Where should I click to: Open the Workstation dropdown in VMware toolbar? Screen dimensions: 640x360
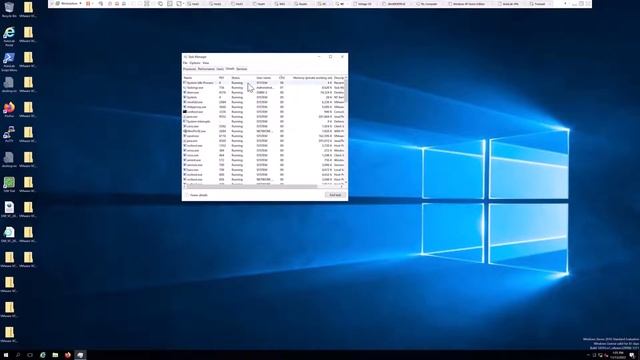(69, 4)
